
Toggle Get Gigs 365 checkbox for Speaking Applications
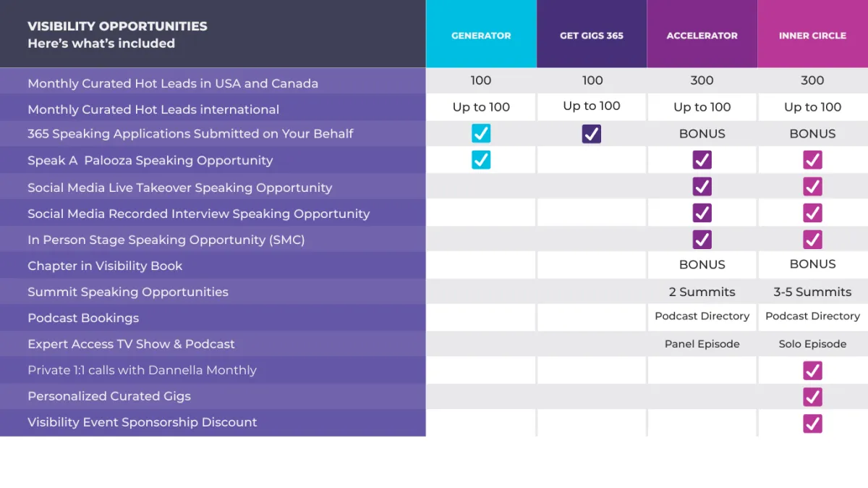(592, 133)
